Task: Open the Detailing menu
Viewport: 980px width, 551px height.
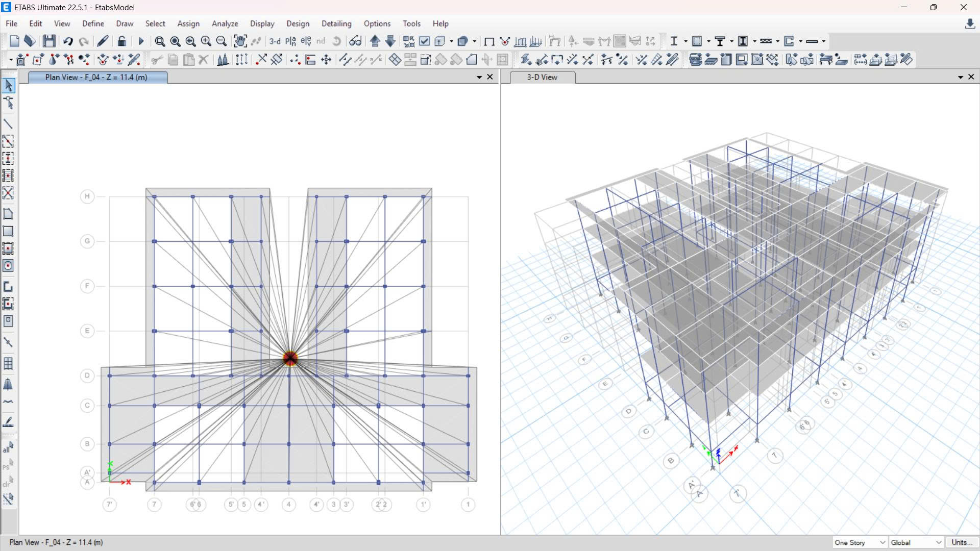Action: (336, 23)
